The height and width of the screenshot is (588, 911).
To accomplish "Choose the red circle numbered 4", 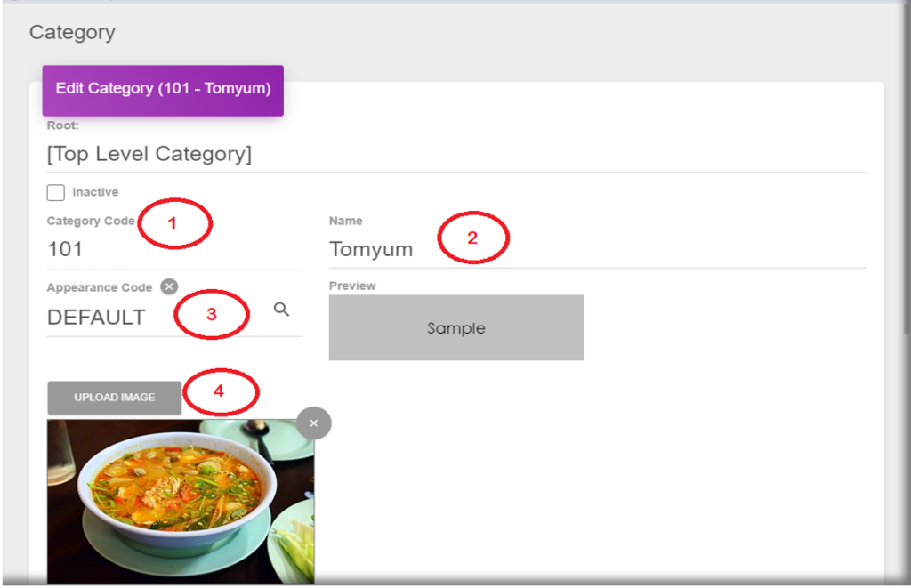I will (x=220, y=391).
